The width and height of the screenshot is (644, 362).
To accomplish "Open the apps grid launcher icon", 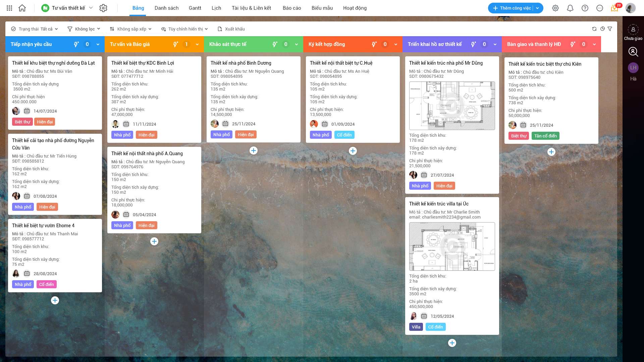I will pyautogui.click(x=9, y=8).
